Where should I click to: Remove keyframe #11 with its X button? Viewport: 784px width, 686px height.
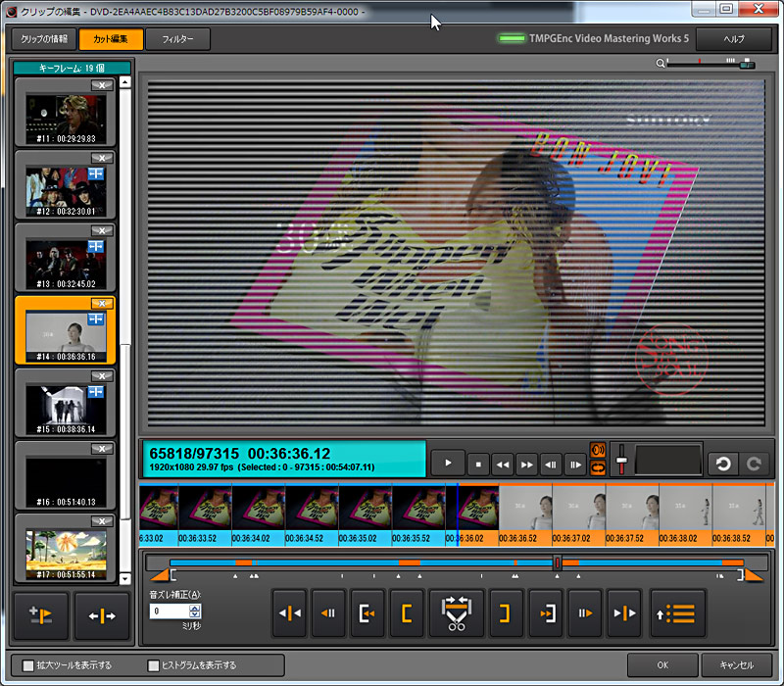click(102, 85)
